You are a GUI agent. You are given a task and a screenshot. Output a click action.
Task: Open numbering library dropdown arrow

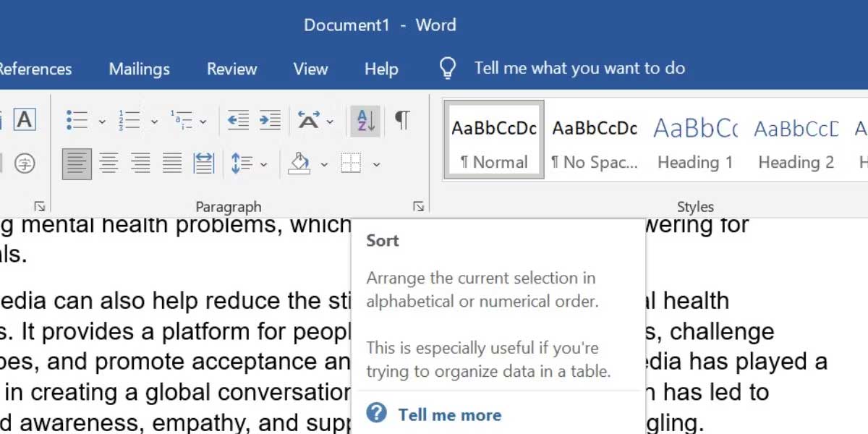(x=154, y=121)
